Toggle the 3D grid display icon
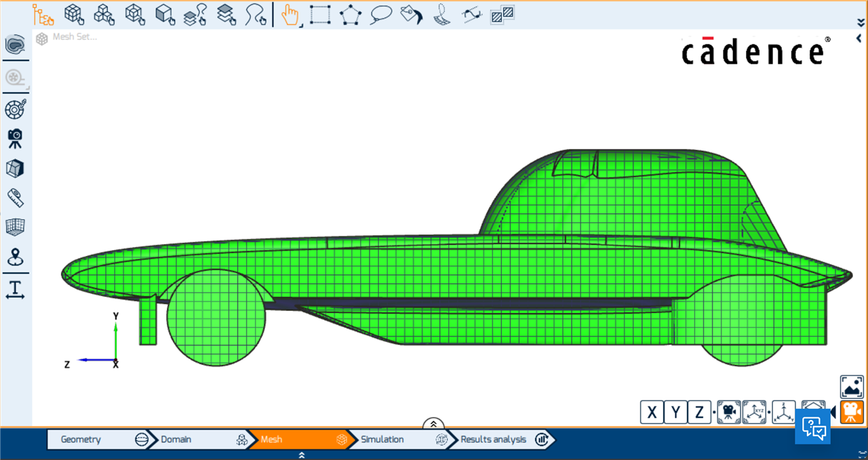This screenshot has height=460, width=868. (x=15, y=227)
